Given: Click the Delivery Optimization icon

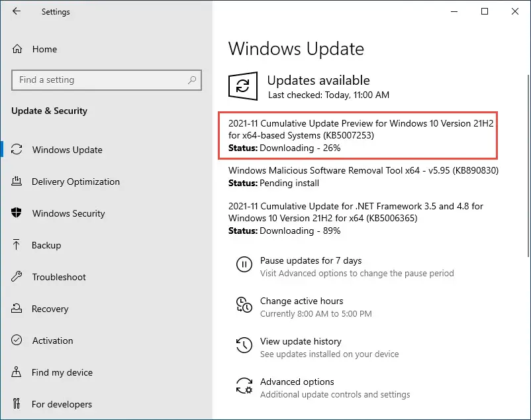Looking at the screenshot, I should coord(17,182).
